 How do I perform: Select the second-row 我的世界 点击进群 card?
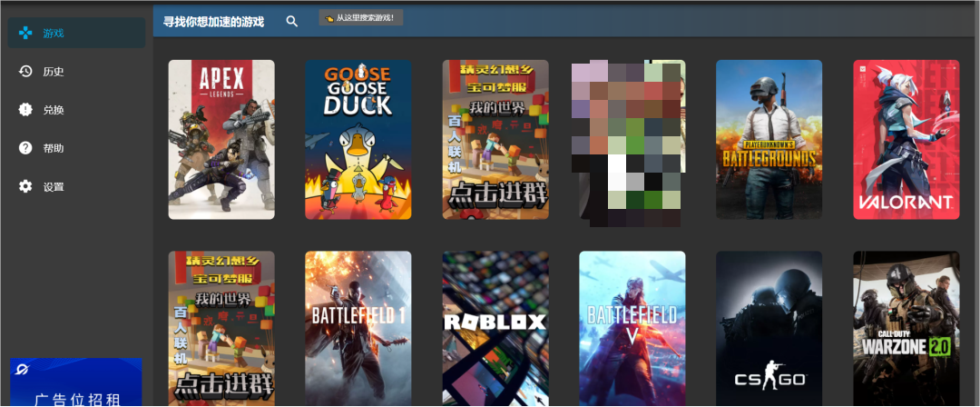coord(221,329)
